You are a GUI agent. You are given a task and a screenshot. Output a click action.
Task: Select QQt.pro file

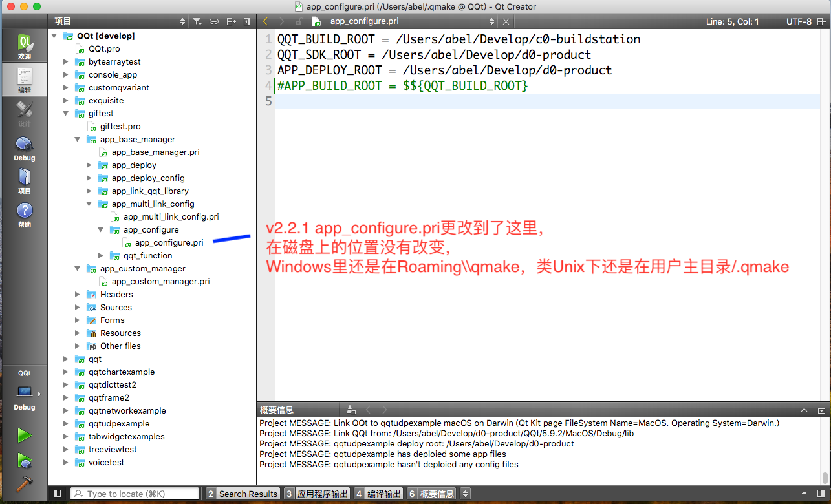104,49
